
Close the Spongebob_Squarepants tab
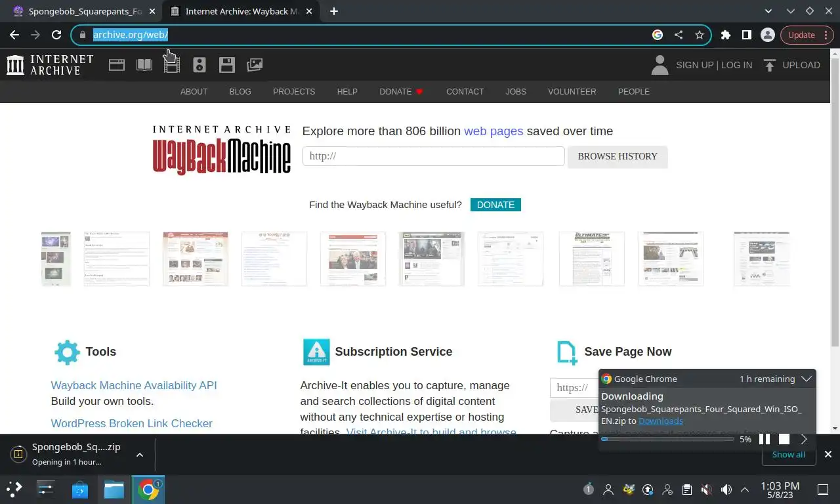152,11
